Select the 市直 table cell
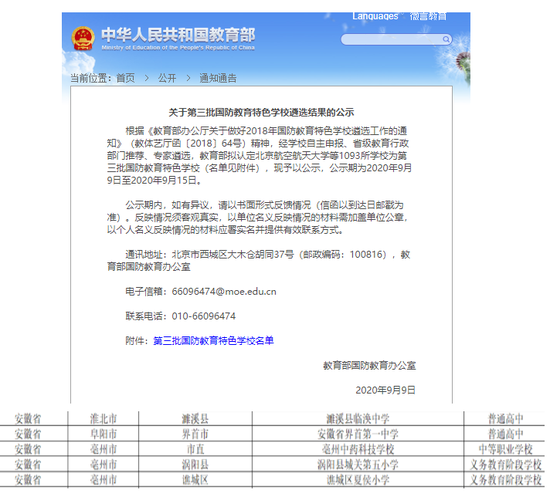The height and width of the screenshot is (500, 550). 195,449
